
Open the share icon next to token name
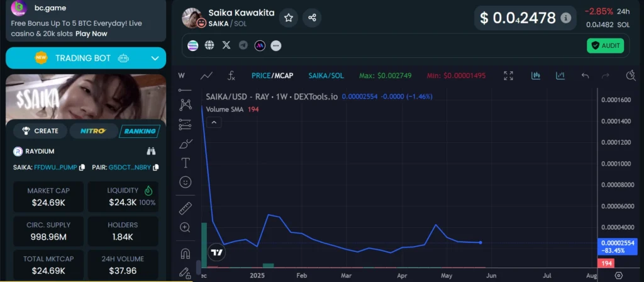coord(312,18)
